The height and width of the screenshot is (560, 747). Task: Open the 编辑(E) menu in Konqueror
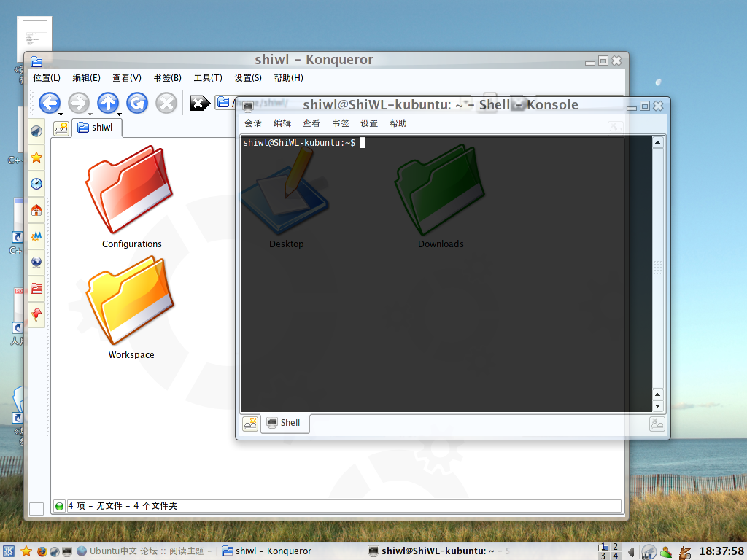pyautogui.click(x=86, y=78)
